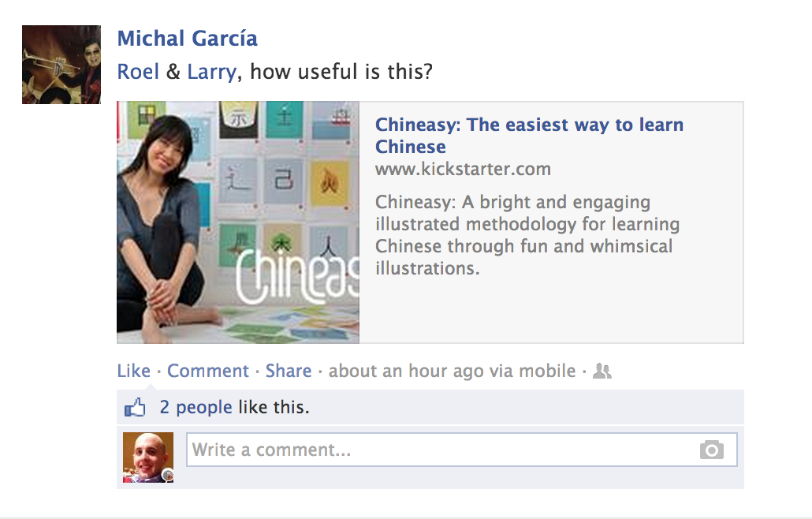Open the Chineasy Kickstarter title link
812x519 pixels.
pyautogui.click(x=529, y=135)
